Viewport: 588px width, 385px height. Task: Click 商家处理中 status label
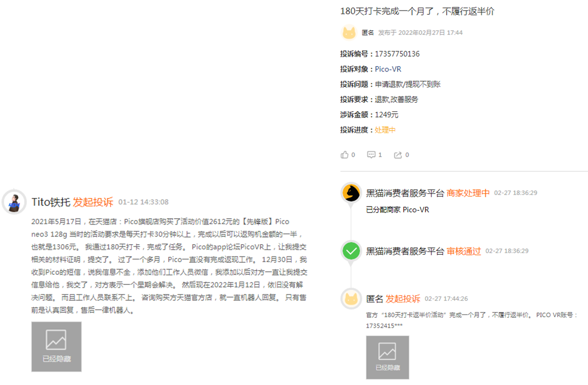pos(468,193)
